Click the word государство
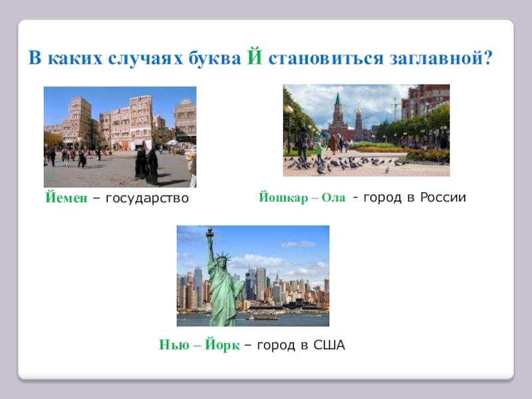 (147, 198)
